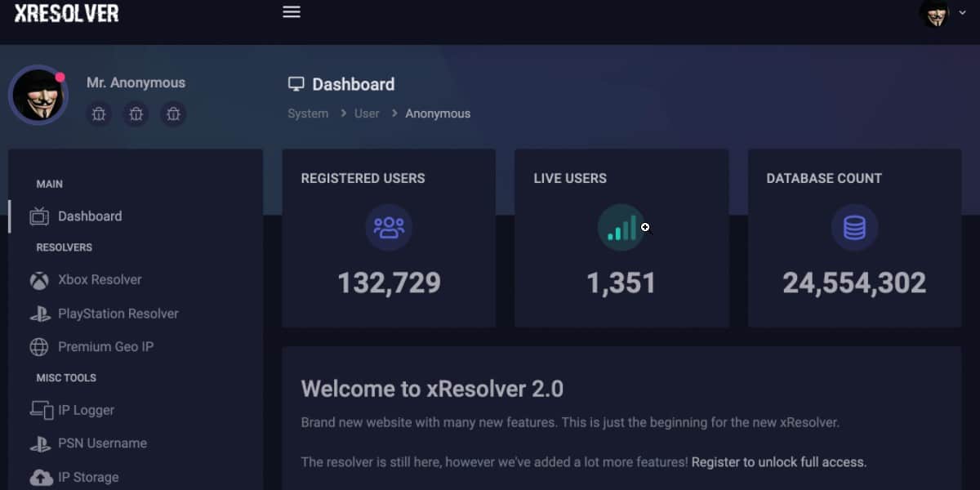This screenshot has width=980, height=490.
Task: Click the 24,554,302 database count
Action: point(854,283)
